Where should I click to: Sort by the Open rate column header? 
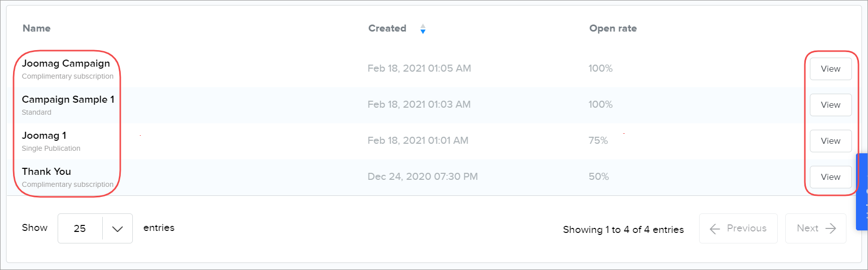pos(613,29)
